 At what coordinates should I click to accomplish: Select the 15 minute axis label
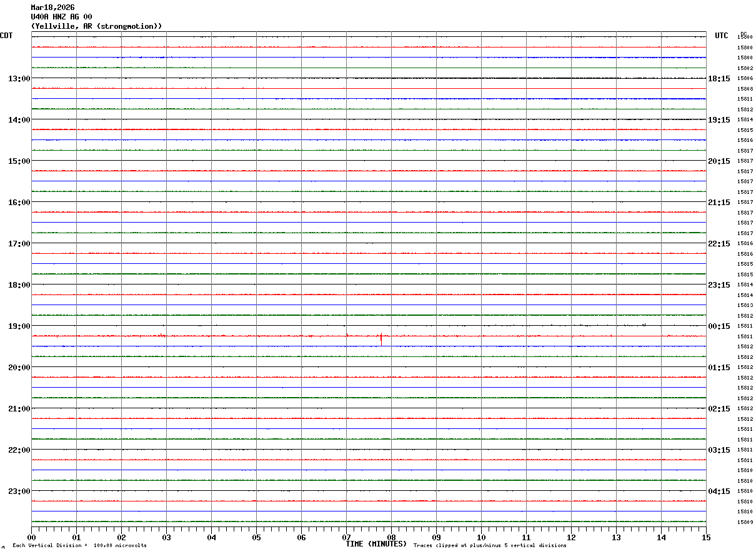(705, 537)
